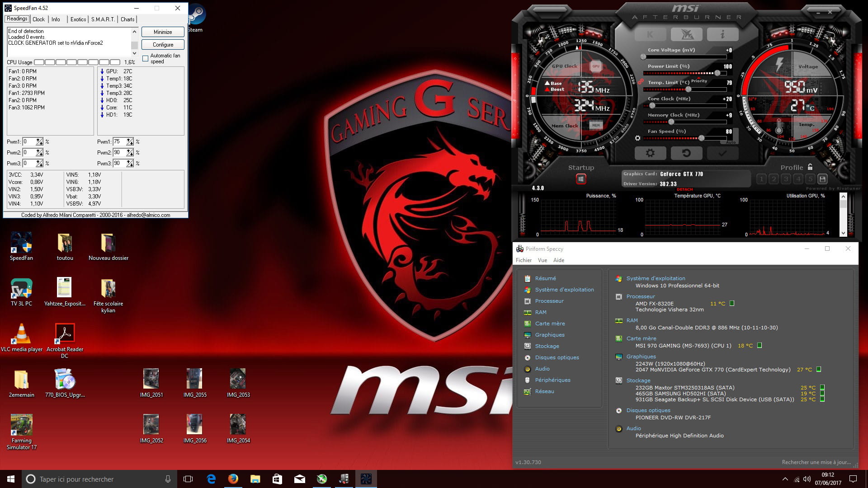
Task: Open Task View from the taskbar
Action: [188, 479]
